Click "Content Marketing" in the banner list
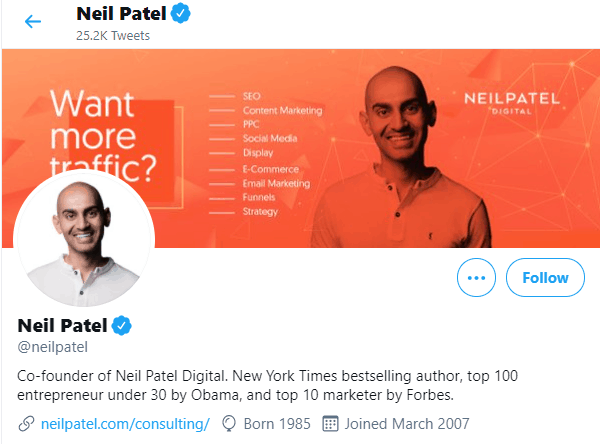 (x=281, y=110)
